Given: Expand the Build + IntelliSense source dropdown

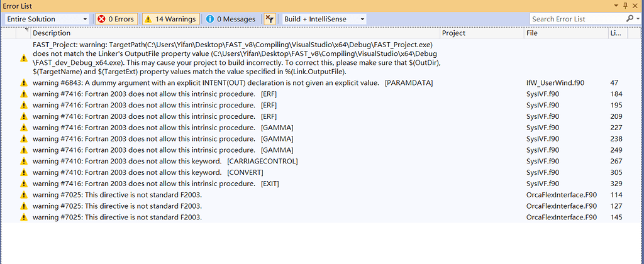Looking at the screenshot, I should pyautogui.click(x=324, y=19).
